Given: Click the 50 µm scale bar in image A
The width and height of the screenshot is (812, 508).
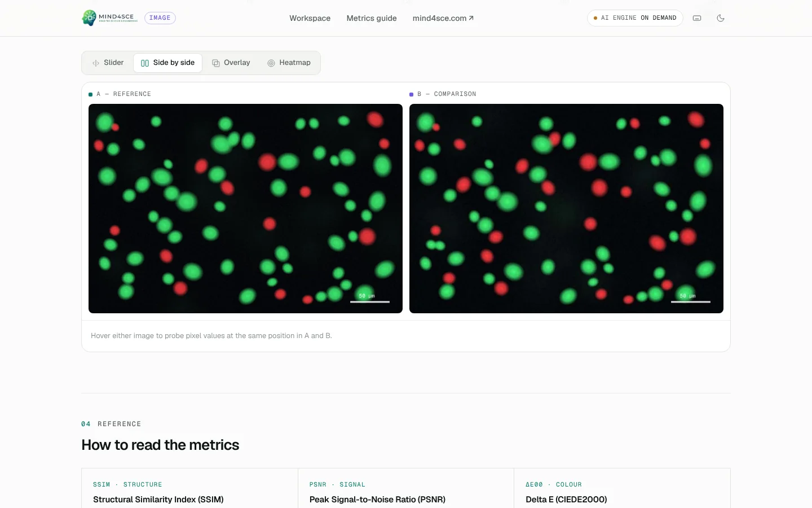Looking at the screenshot, I should click(369, 298).
